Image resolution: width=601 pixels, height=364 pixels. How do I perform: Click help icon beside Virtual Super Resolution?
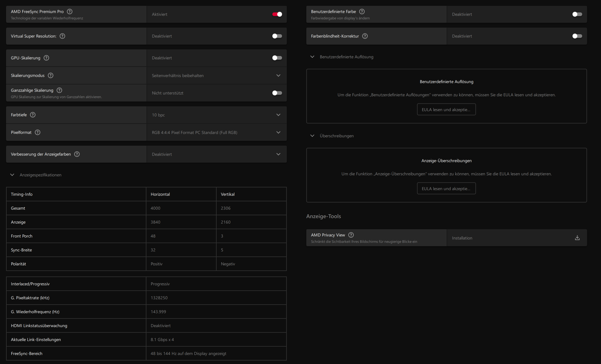[63, 36]
